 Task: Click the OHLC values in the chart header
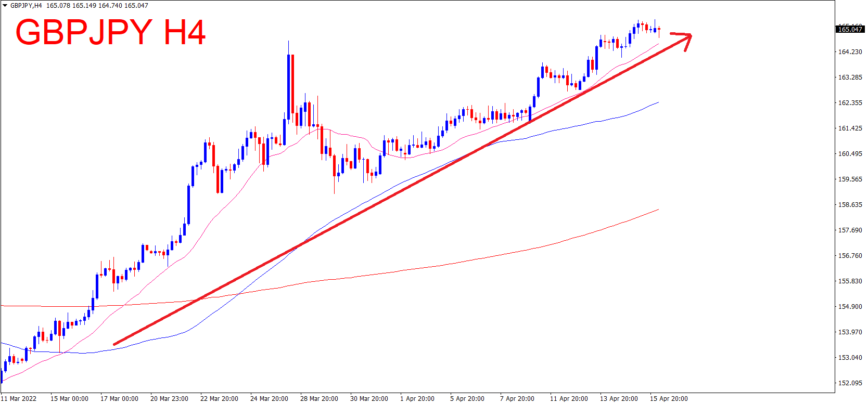coord(97,6)
